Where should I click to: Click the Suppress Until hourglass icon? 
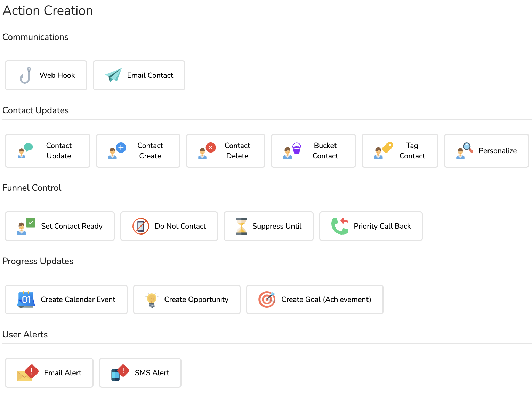241,226
